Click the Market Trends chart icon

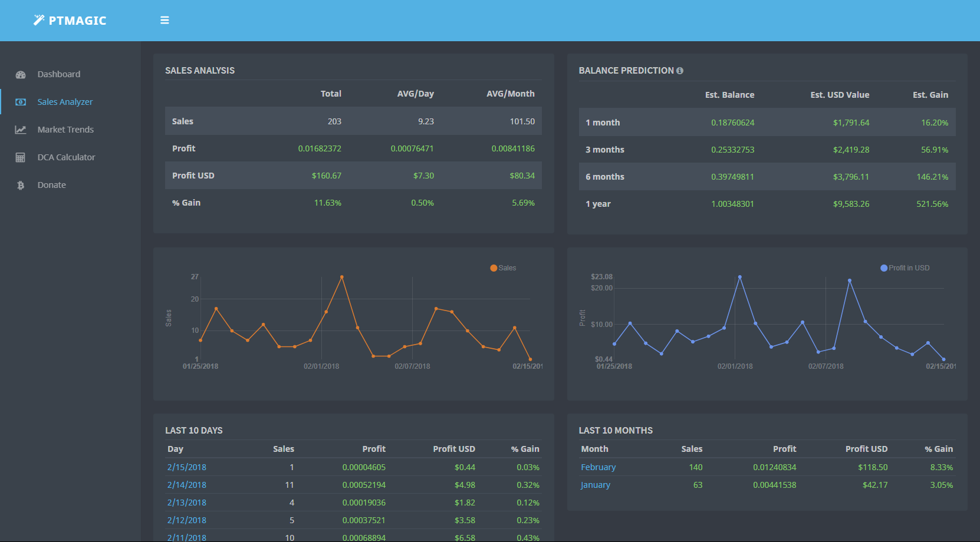[x=21, y=130]
